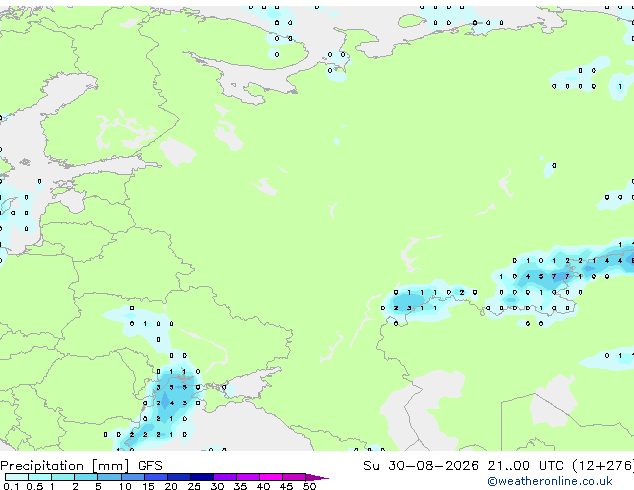Click the legend value '10'
The width and height of the screenshot is (634, 490).
125,486
